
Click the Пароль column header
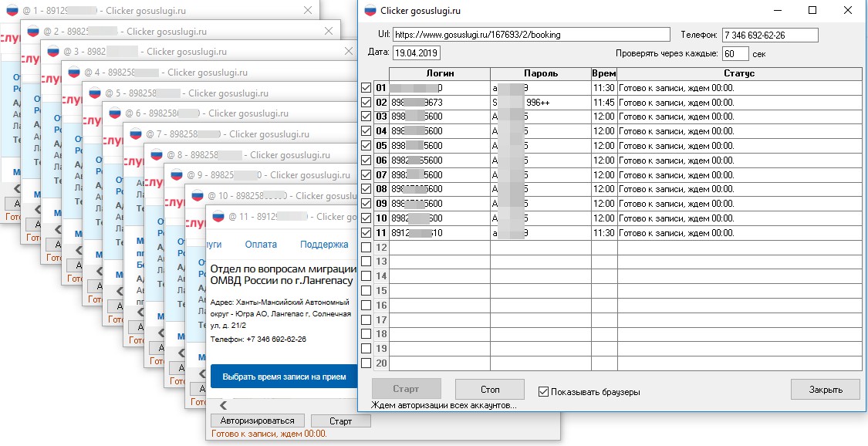pyautogui.click(x=541, y=73)
